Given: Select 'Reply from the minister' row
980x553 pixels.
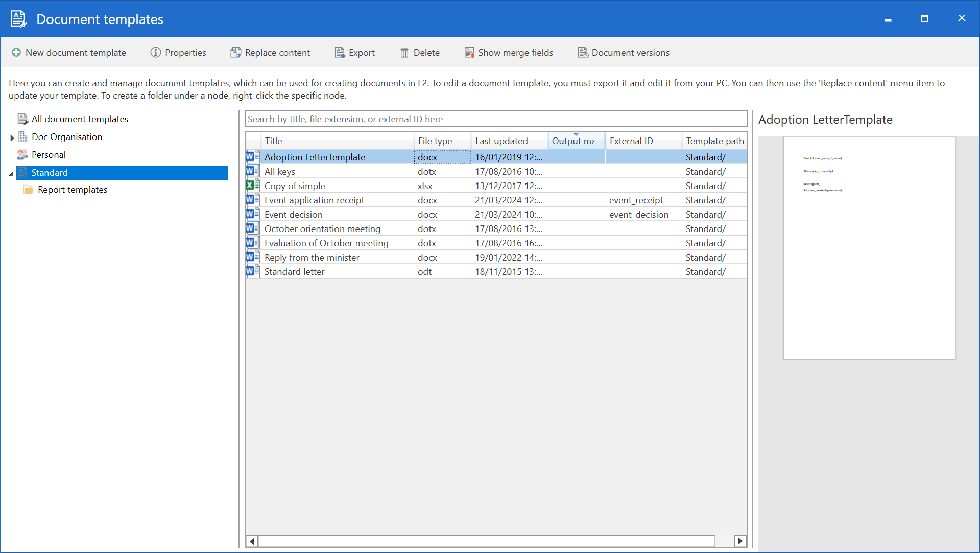Looking at the screenshot, I should (496, 257).
